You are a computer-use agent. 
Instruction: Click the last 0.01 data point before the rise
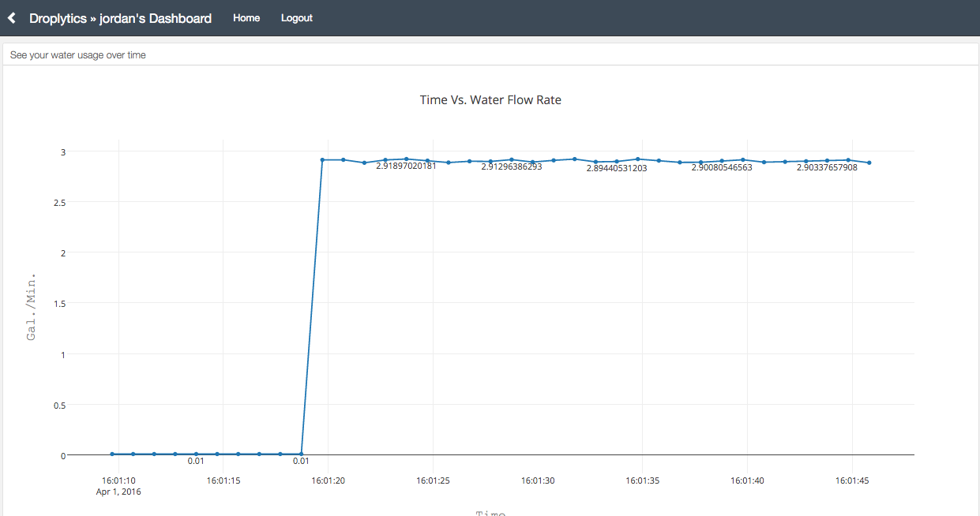coord(301,454)
